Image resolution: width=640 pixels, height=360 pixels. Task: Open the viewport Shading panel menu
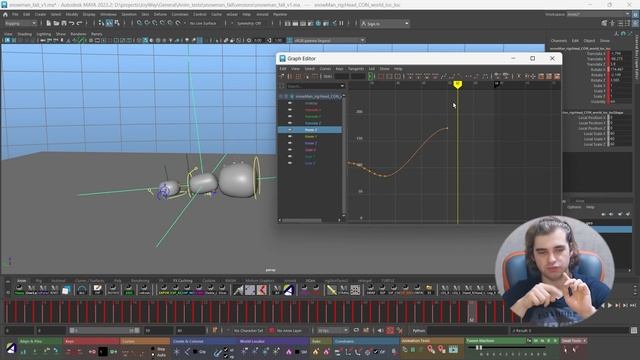point(24,34)
